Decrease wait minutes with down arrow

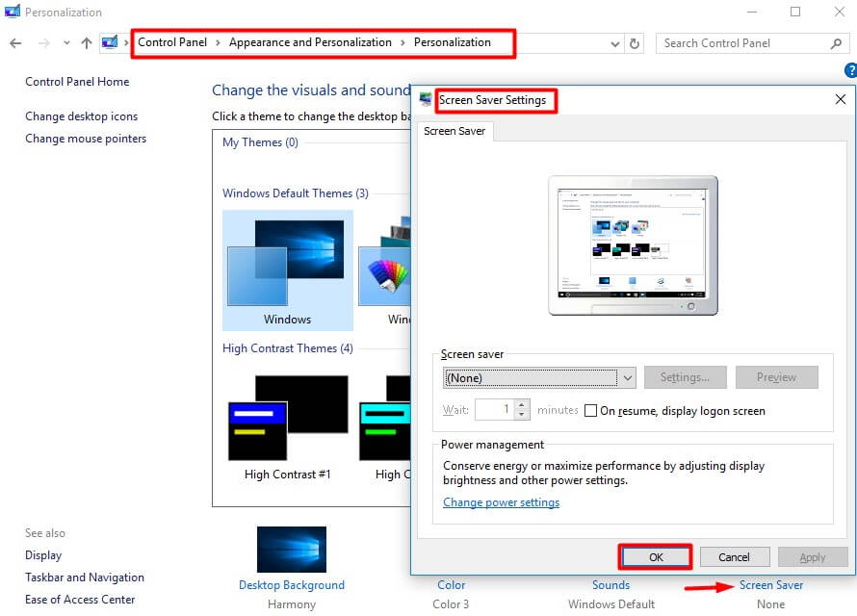tap(522, 415)
